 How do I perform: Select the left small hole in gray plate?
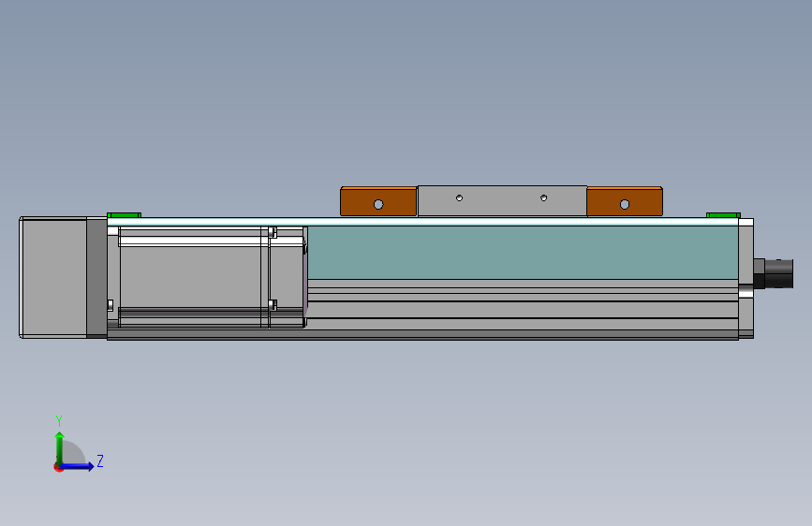tap(459, 197)
